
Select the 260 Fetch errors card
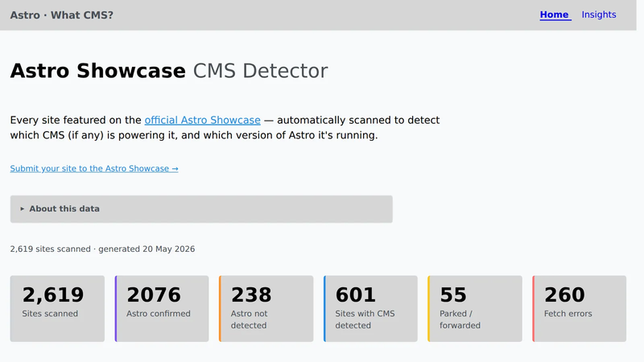click(x=580, y=309)
